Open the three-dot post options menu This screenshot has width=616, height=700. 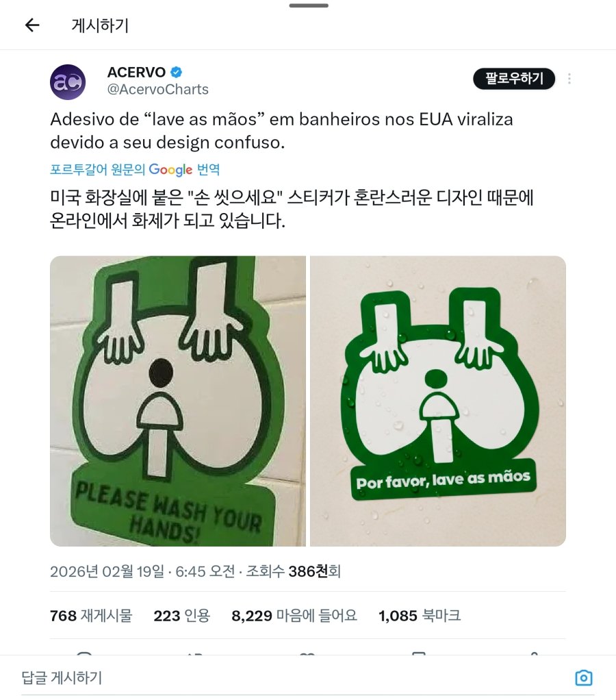(569, 79)
